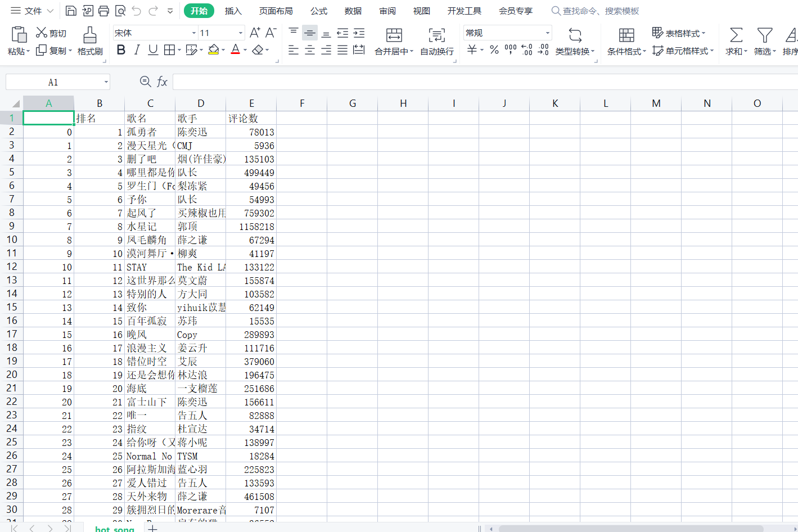Toggle Italic formatting

(x=137, y=50)
